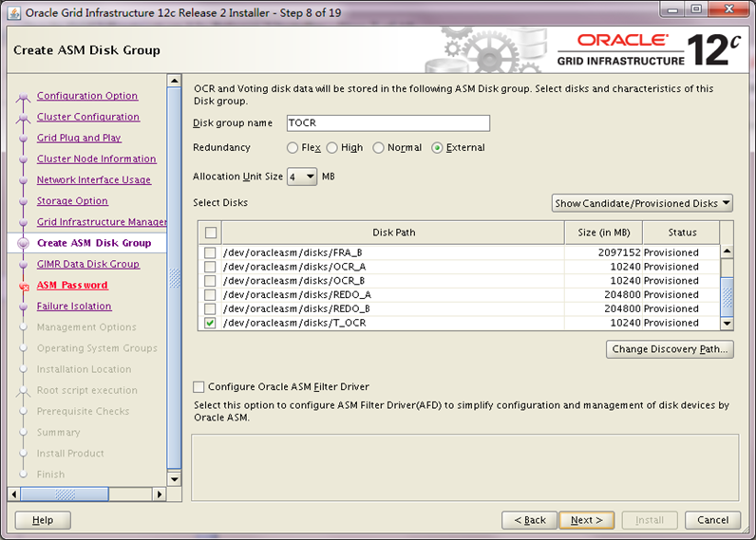This screenshot has width=756, height=540.
Task: Choose Normal redundancy radio button
Action: click(x=379, y=148)
